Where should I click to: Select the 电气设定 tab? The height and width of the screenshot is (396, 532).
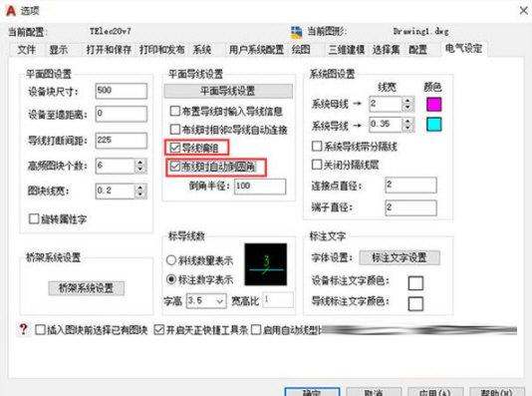pyautogui.click(x=463, y=49)
